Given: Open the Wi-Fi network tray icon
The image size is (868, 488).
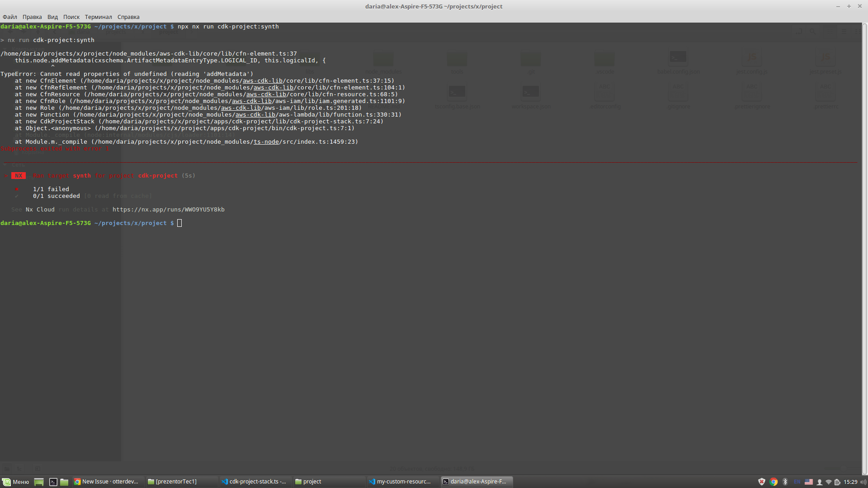Looking at the screenshot, I should 828,482.
